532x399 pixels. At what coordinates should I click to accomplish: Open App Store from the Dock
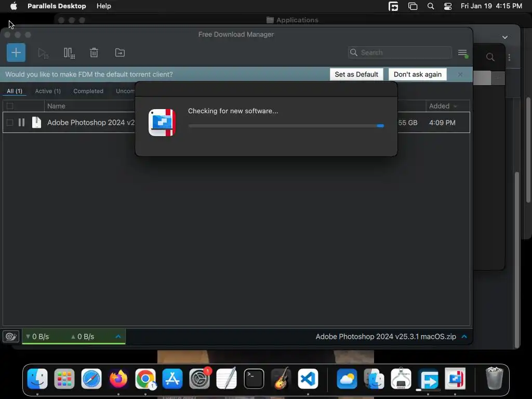tap(172, 379)
